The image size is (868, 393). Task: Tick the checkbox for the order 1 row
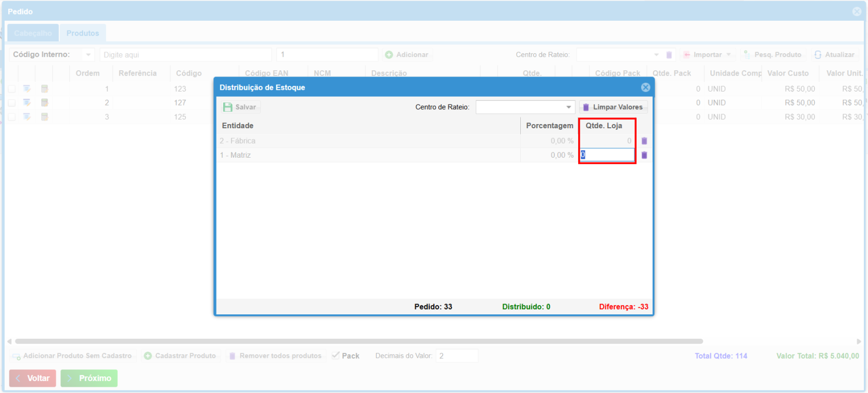point(11,89)
